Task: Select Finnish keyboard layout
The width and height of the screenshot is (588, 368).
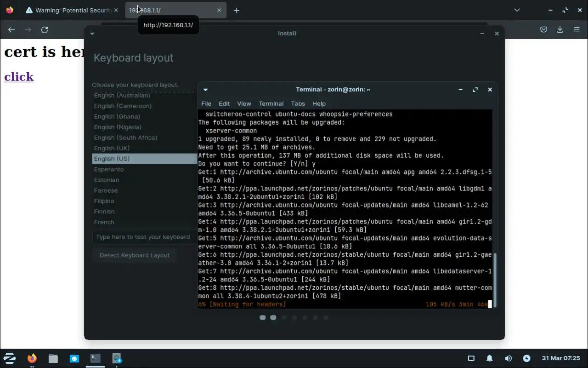Action: point(145,212)
